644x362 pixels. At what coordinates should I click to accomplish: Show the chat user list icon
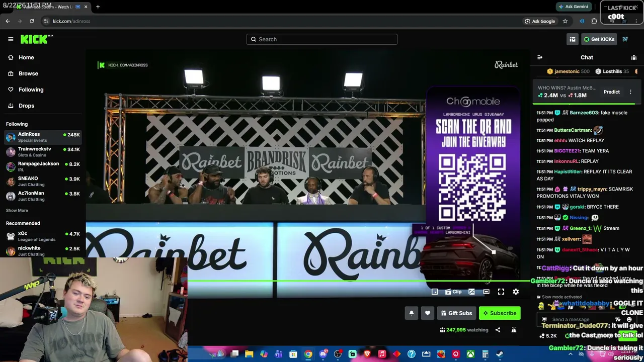[x=634, y=57]
